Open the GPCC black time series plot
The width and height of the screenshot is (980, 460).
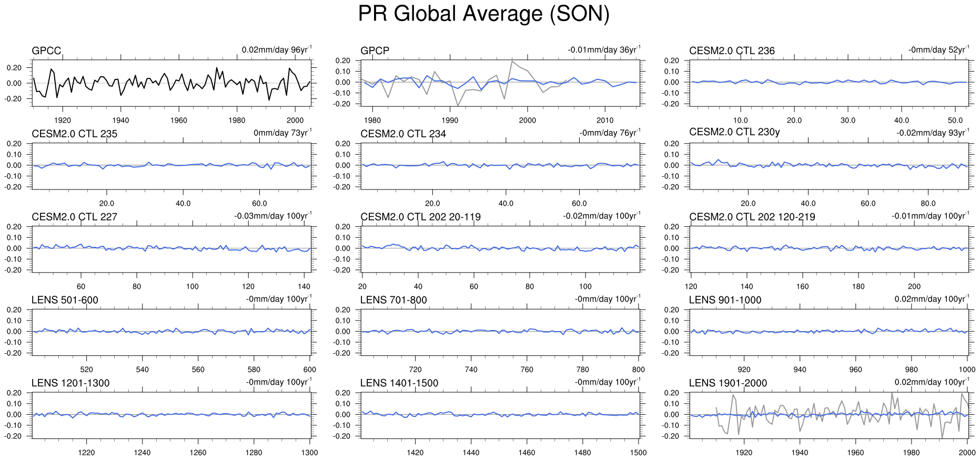coord(171,83)
